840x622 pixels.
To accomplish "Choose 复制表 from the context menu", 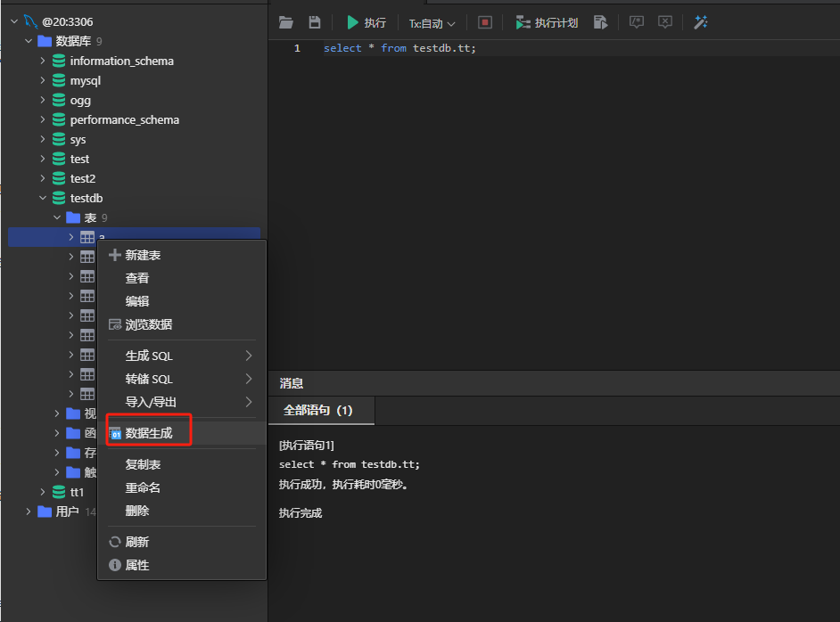I will tap(182, 464).
